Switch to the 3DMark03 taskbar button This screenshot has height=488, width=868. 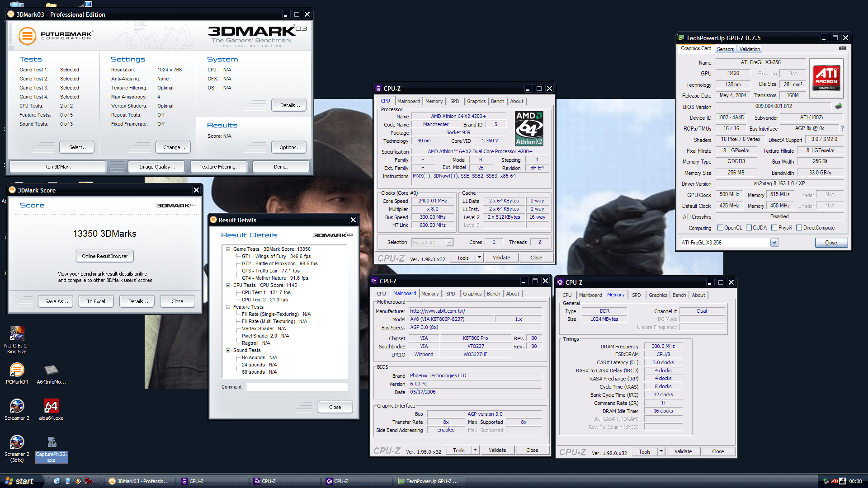tap(140, 481)
